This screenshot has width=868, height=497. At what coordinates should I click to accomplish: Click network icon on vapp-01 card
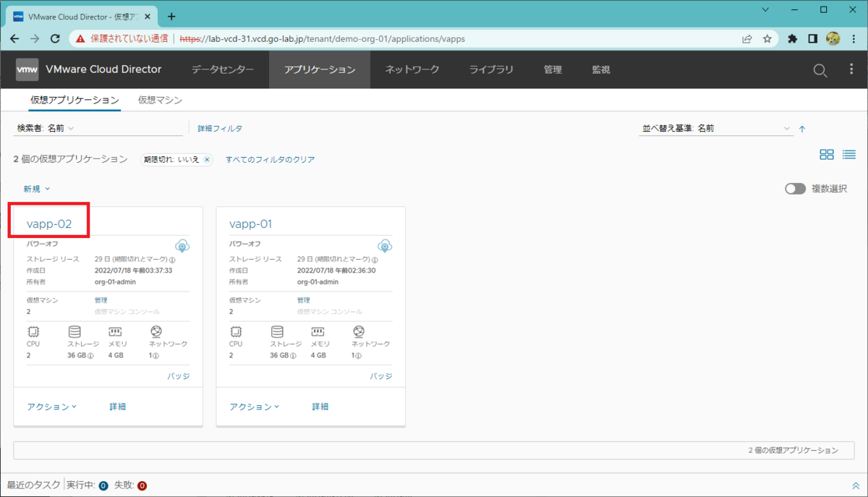point(358,331)
